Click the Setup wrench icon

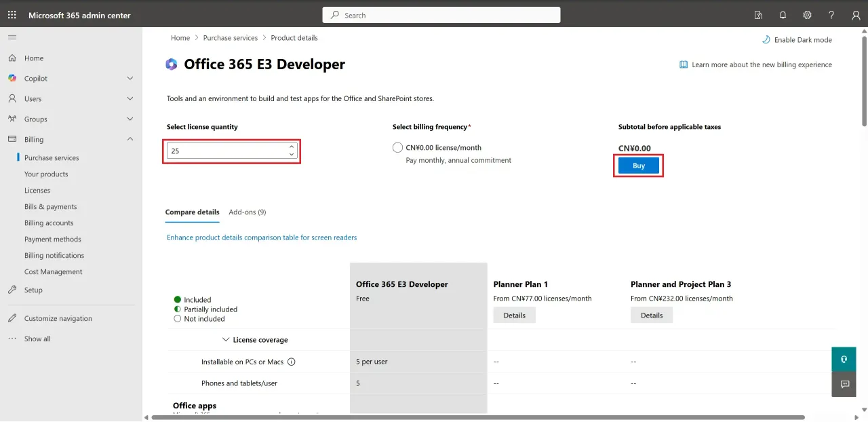(x=12, y=290)
